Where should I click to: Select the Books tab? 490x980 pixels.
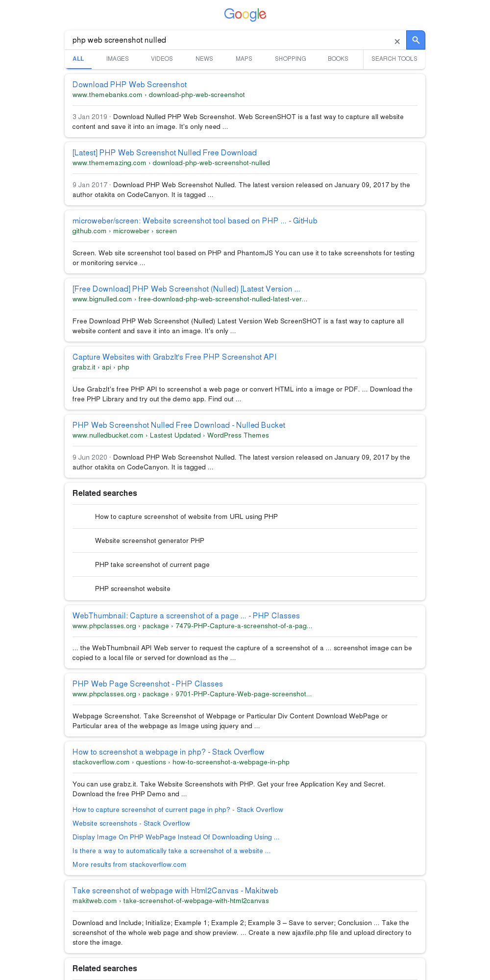click(338, 59)
